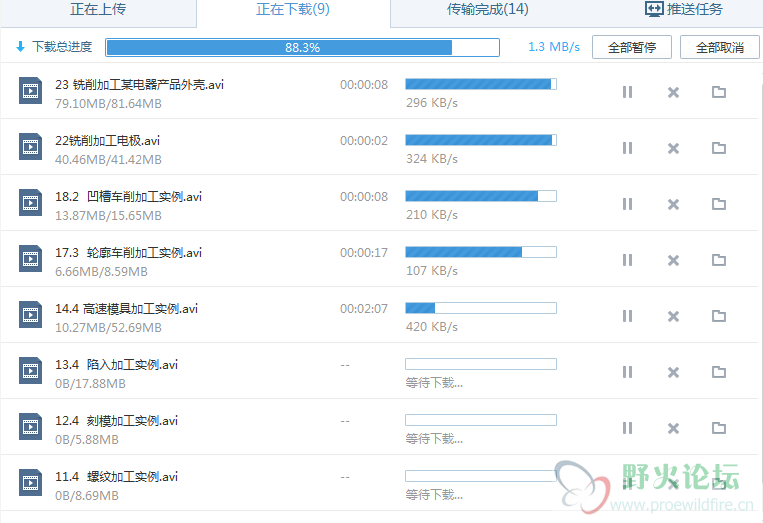Switch to 正在上传 tab
763x523 pixels.
click(98, 10)
